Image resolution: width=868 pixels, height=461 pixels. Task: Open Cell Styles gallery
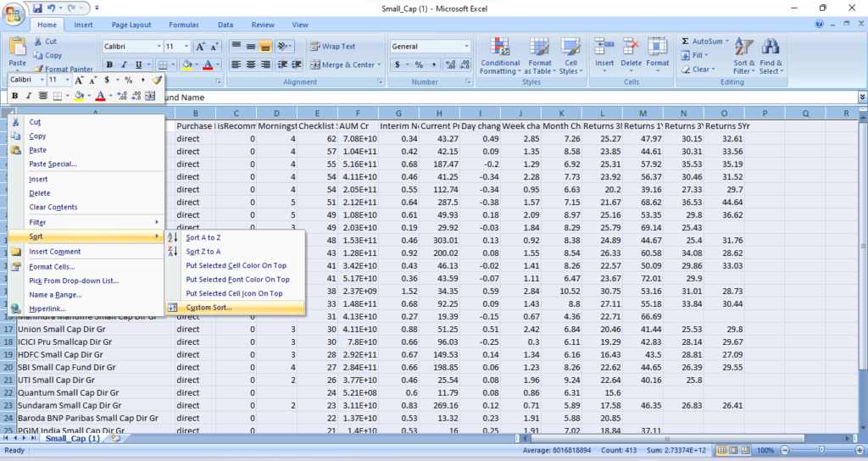coord(570,56)
